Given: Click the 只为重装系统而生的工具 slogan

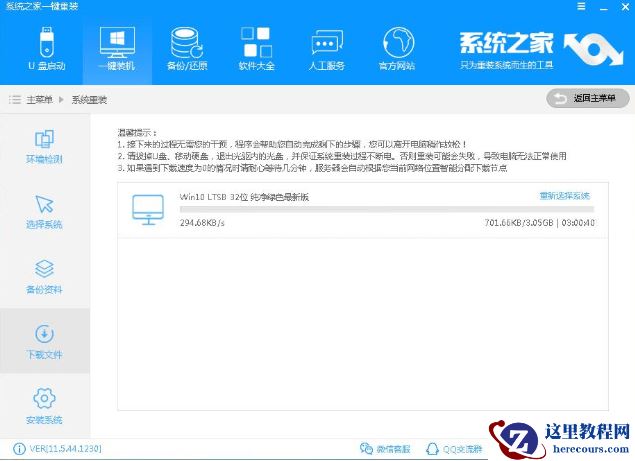Looking at the screenshot, I should [507, 65].
